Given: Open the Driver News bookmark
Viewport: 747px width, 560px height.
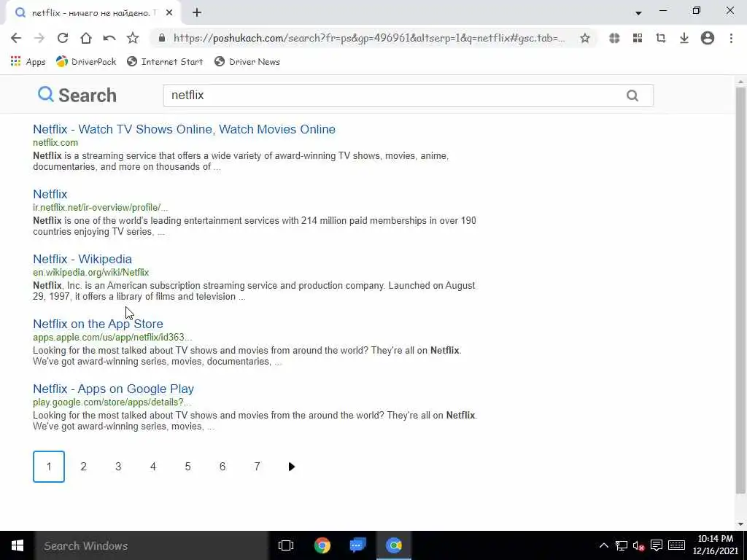Looking at the screenshot, I should (247, 61).
